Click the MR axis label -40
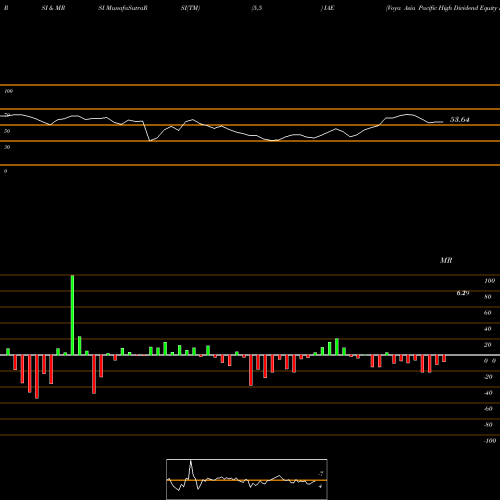Image resolution: width=500 pixels, height=500 pixels. coord(488,393)
